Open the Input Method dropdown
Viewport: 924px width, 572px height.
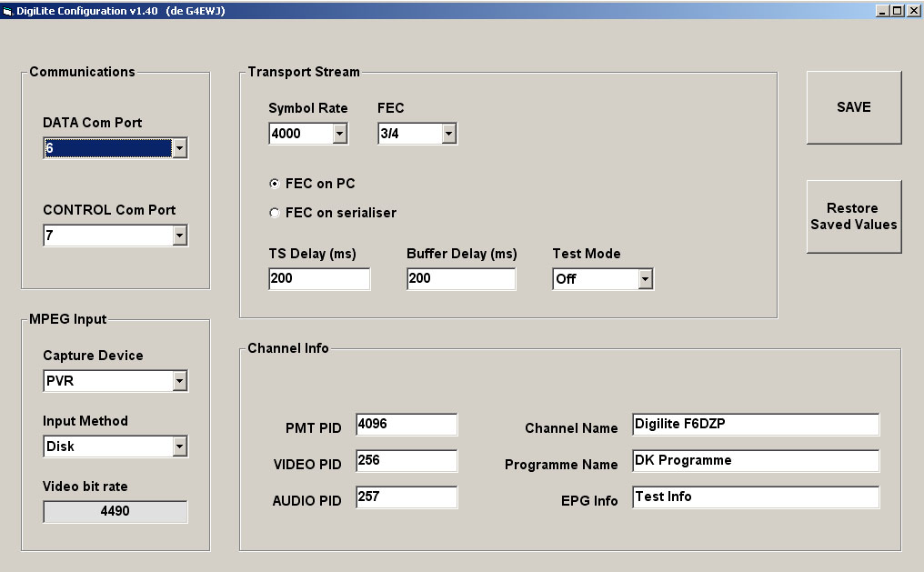[x=180, y=447]
